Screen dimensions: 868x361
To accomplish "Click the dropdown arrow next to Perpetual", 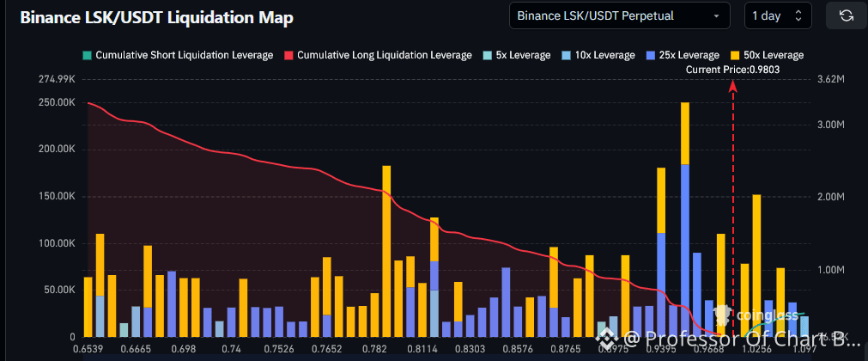I will (716, 16).
